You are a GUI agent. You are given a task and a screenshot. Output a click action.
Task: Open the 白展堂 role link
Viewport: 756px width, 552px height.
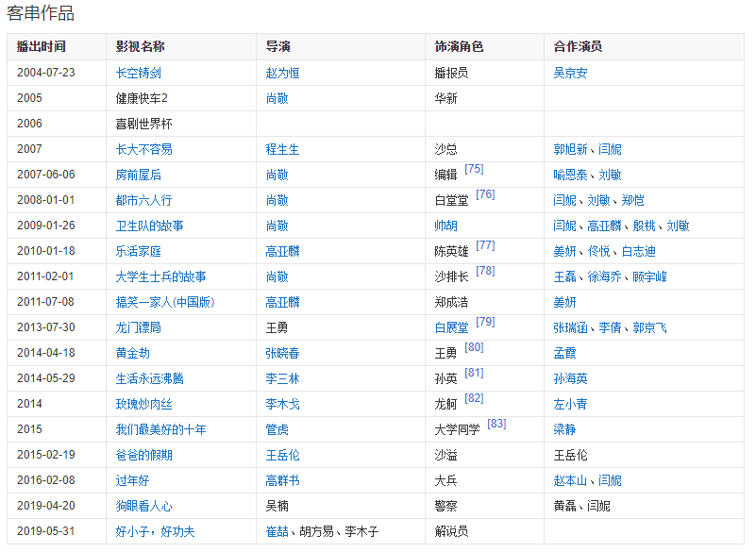pyautogui.click(x=451, y=327)
